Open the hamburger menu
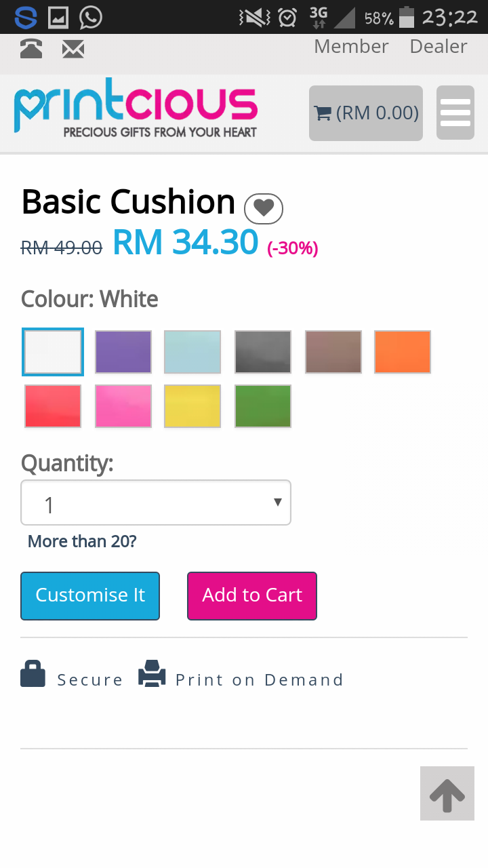This screenshot has height=868, width=488. coord(455,113)
